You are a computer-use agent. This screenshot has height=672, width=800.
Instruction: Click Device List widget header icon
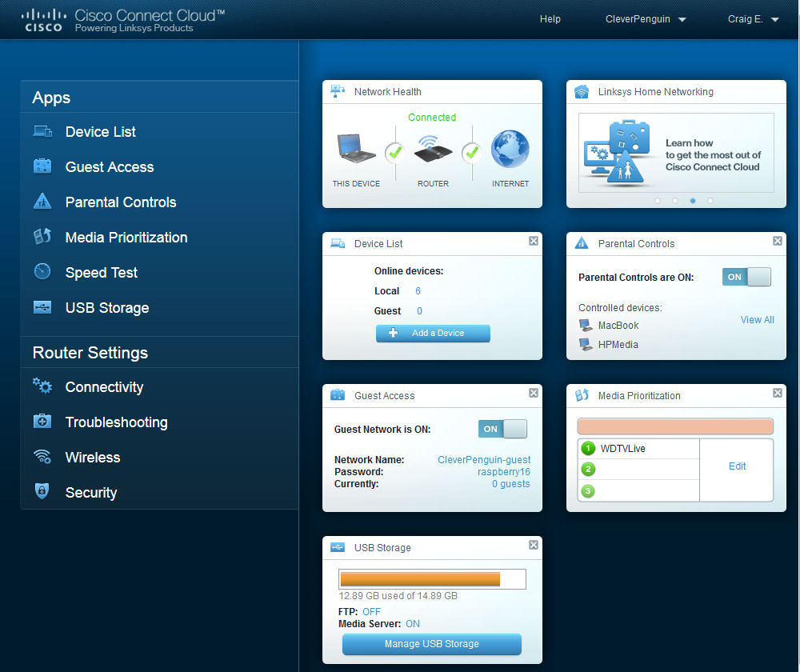[338, 243]
